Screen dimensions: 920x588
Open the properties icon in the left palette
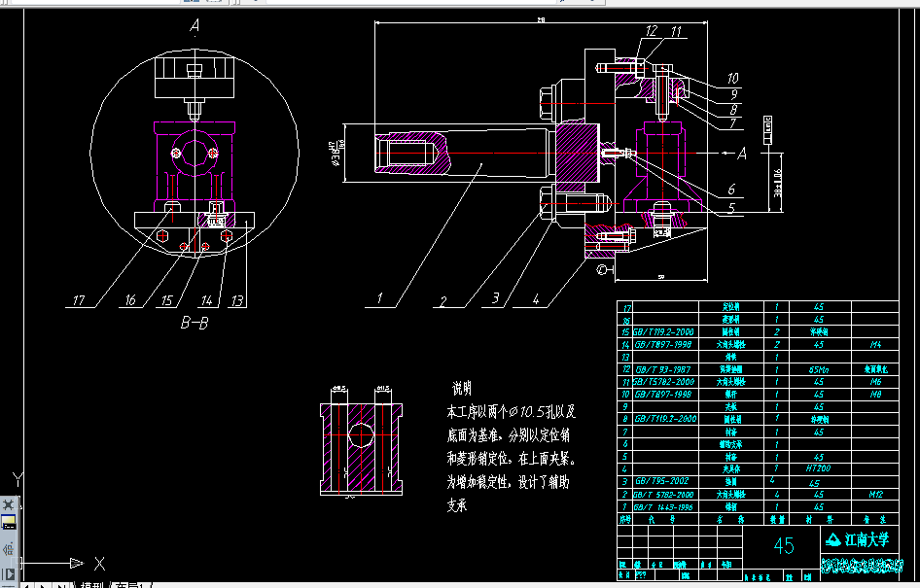click(x=8, y=549)
